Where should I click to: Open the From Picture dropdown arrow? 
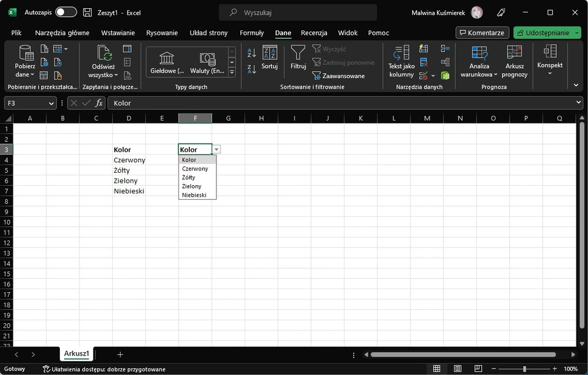point(66,49)
